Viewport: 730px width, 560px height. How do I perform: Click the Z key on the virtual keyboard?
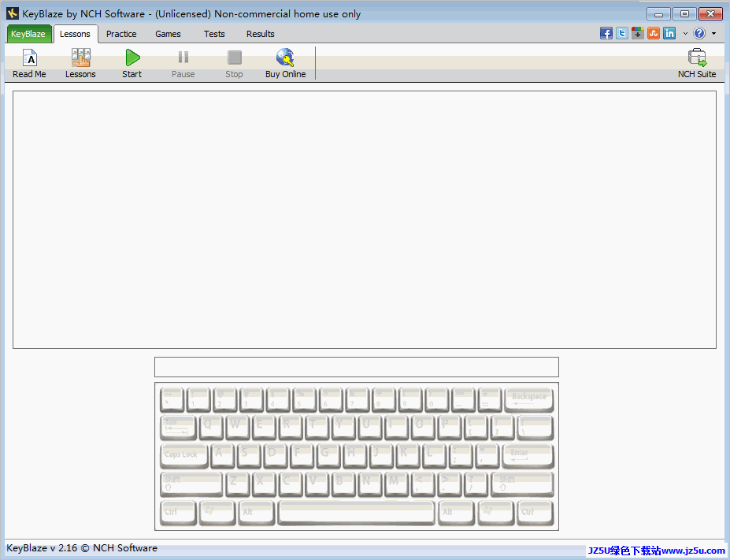click(x=238, y=484)
